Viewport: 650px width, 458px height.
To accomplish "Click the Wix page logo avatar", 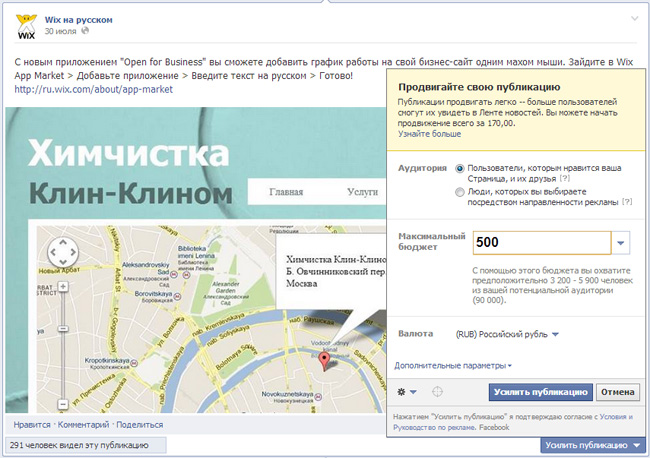I will click(x=26, y=27).
